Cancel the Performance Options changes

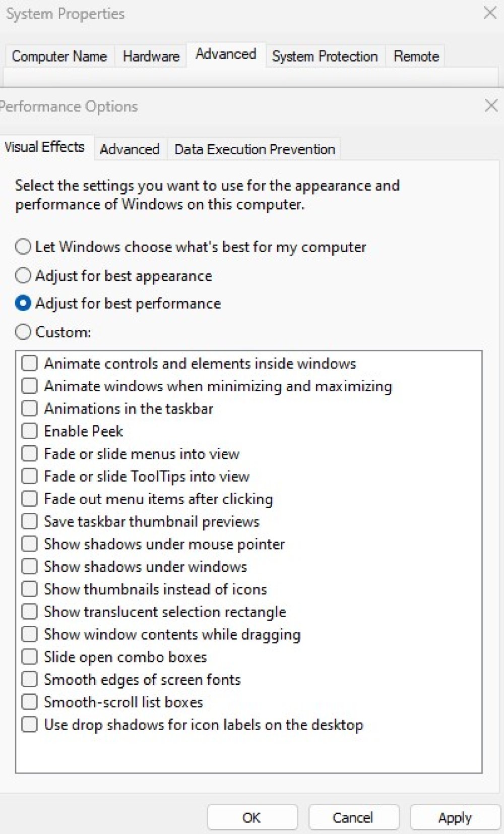(x=353, y=817)
